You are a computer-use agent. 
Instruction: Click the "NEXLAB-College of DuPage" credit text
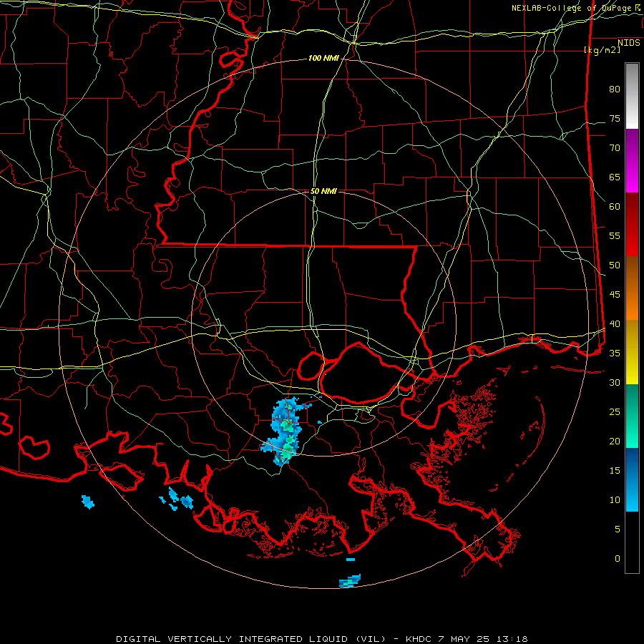pos(571,8)
